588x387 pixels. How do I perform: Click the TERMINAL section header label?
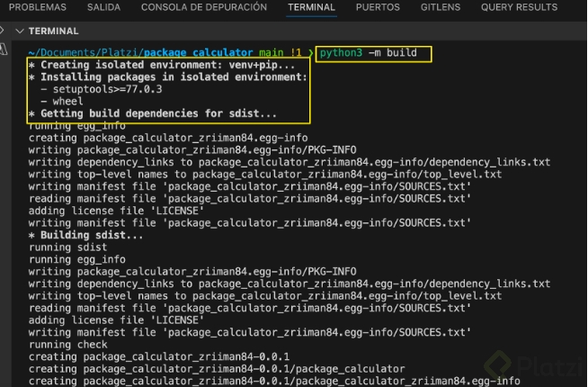pos(54,31)
